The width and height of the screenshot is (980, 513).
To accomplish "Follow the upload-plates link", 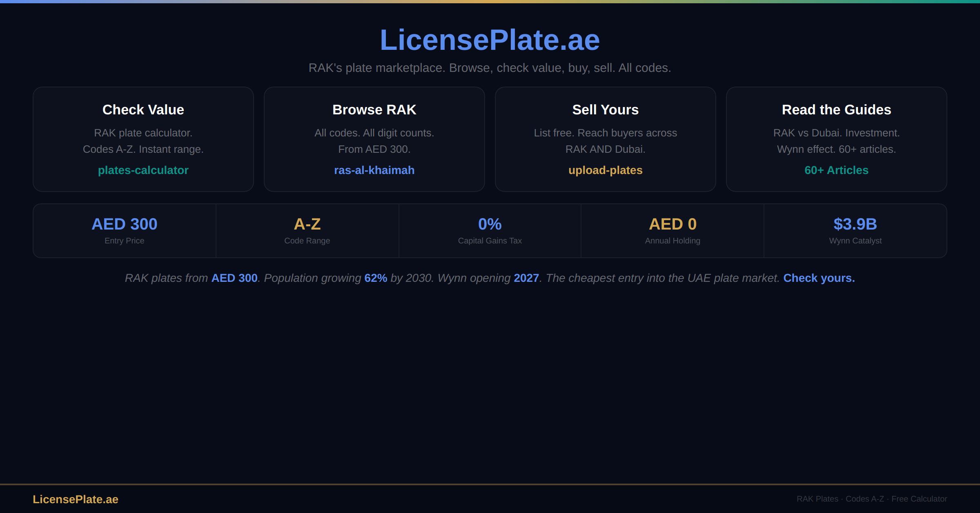I will click(x=605, y=170).
